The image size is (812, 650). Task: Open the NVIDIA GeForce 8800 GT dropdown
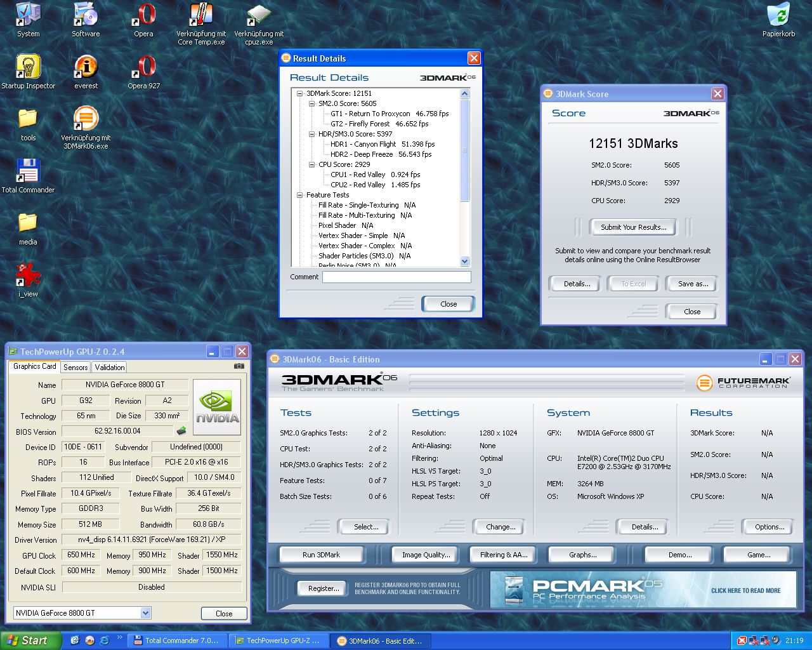pyautogui.click(x=145, y=613)
